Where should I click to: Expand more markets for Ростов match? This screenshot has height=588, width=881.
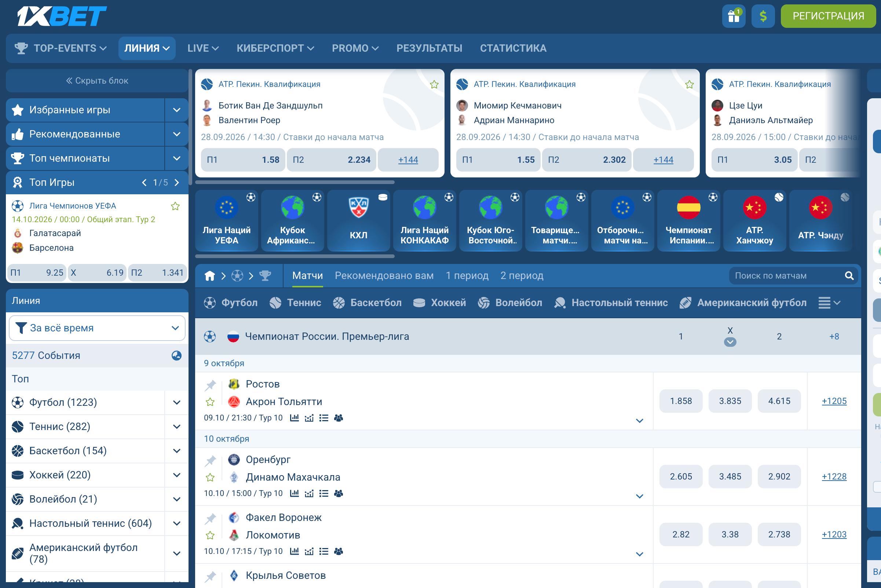[640, 421]
